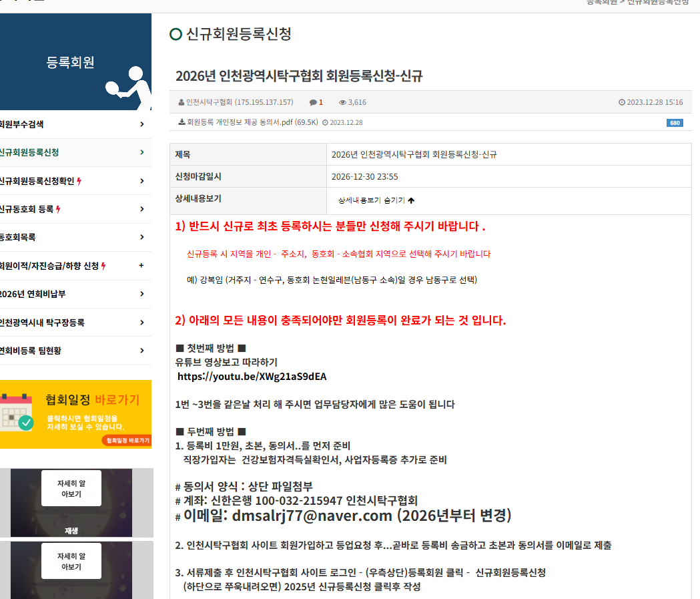The width and height of the screenshot is (700, 599).
Task: Open 인천광역시내 탁구장등록 menu item
Action: (x=41, y=323)
